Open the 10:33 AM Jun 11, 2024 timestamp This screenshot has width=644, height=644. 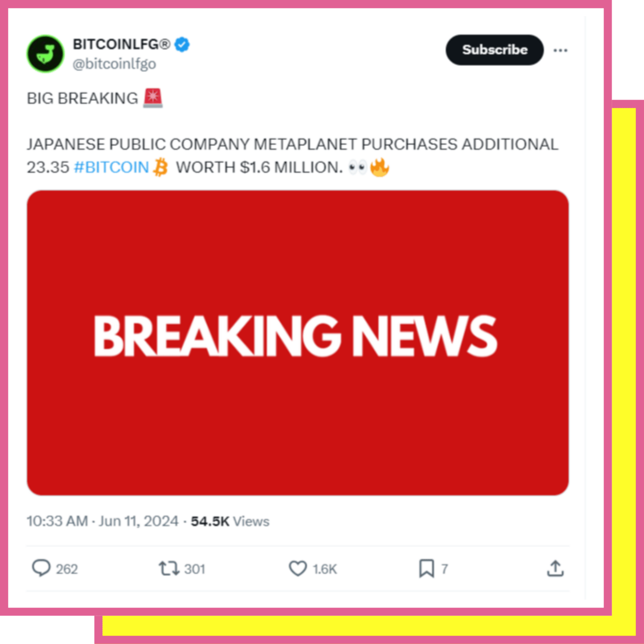tap(102, 521)
